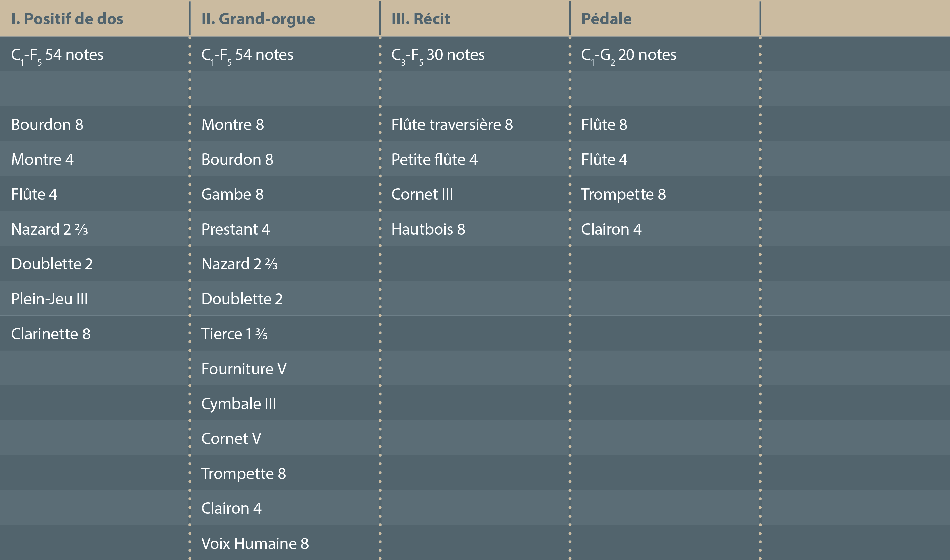
Task: Select the Hautbois 8 stop
Action: pos(428,229)
